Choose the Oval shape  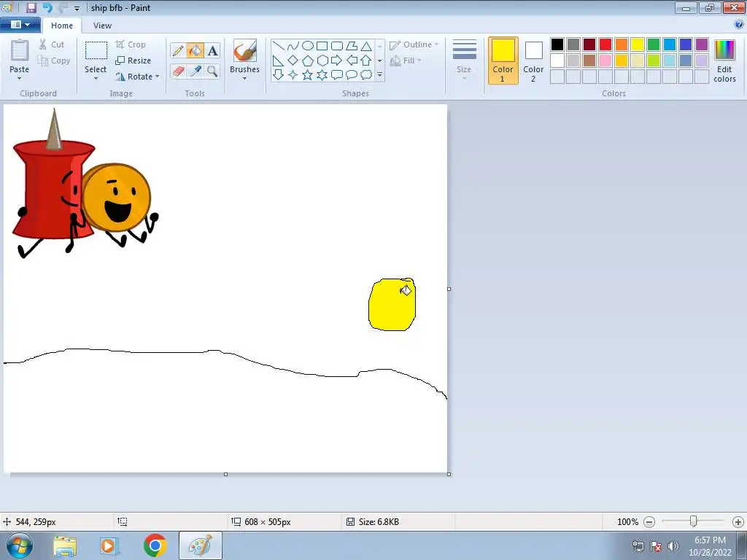point(308,46)
